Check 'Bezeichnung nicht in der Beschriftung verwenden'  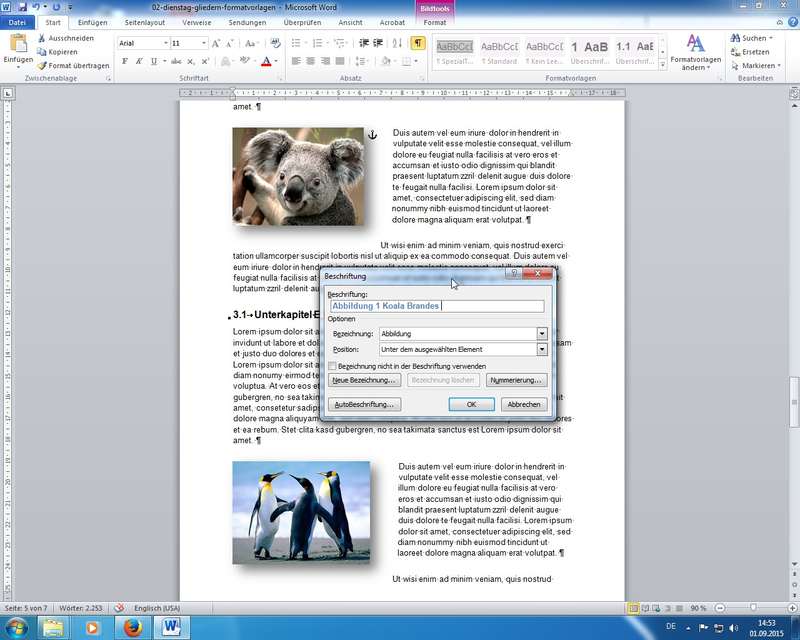coord(333,366)
